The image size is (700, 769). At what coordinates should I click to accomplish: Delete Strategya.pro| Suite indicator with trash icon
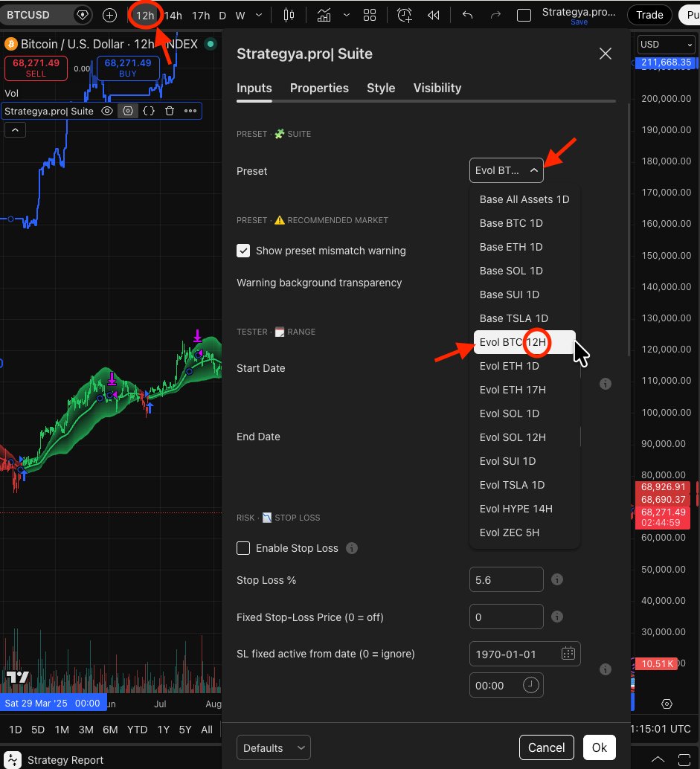170,111
